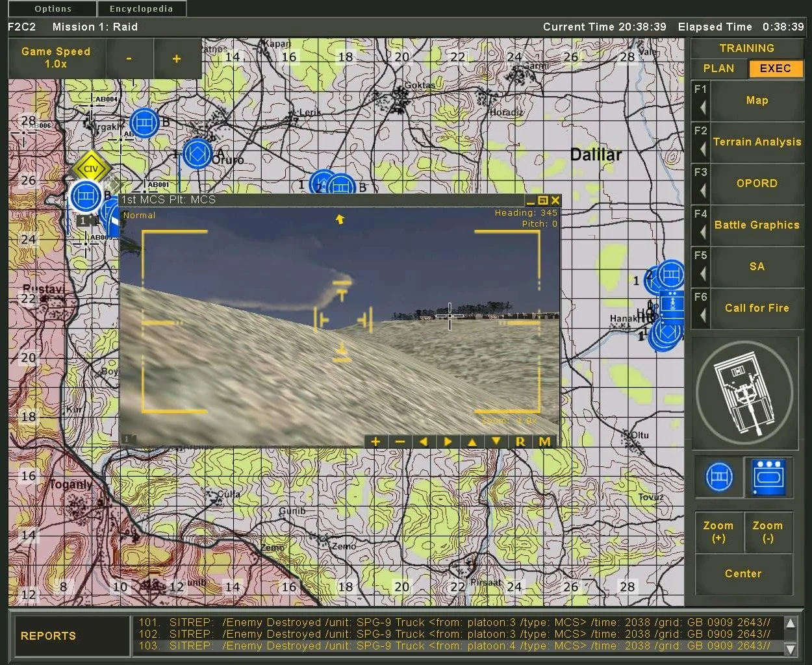Switch to EXEC mode
Screen dimensions: 812x665
(775, 68)
